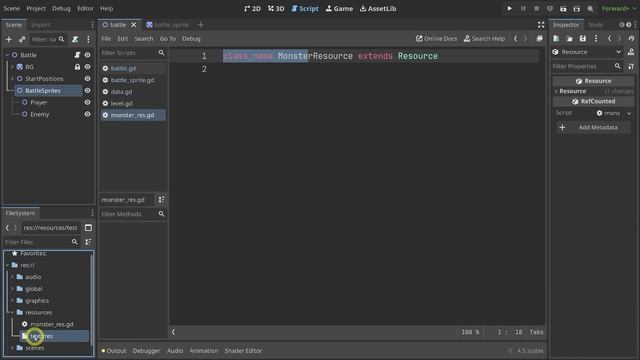
Task: Click Filter Properties field
Action: [587, 66]
